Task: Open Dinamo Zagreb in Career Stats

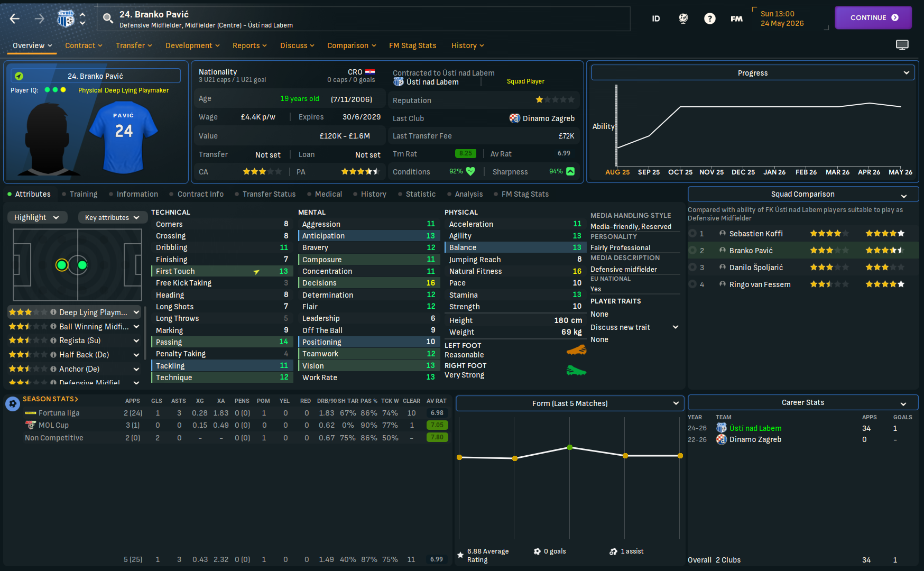Action: [x=755, y=439]
